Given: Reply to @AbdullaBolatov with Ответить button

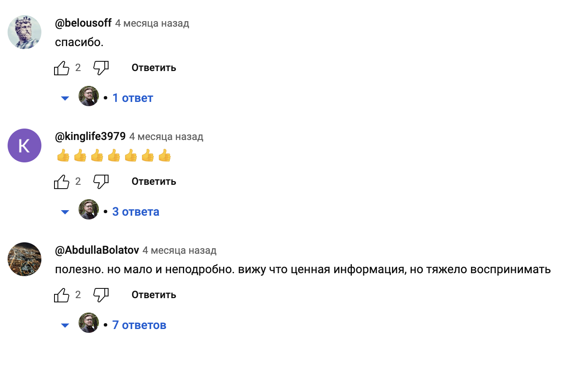Looking at the screenshot, I should pyautogui.click(x=154, y=295).
